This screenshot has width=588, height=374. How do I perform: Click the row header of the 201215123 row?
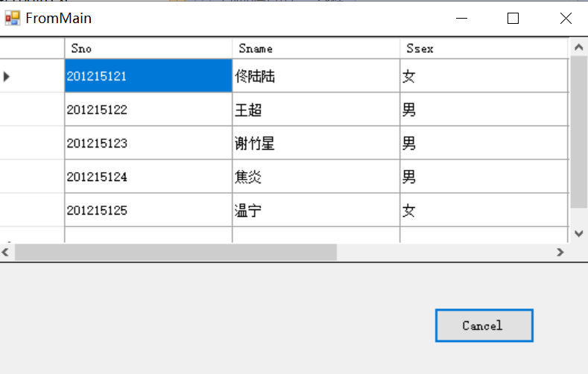[32, 143]
